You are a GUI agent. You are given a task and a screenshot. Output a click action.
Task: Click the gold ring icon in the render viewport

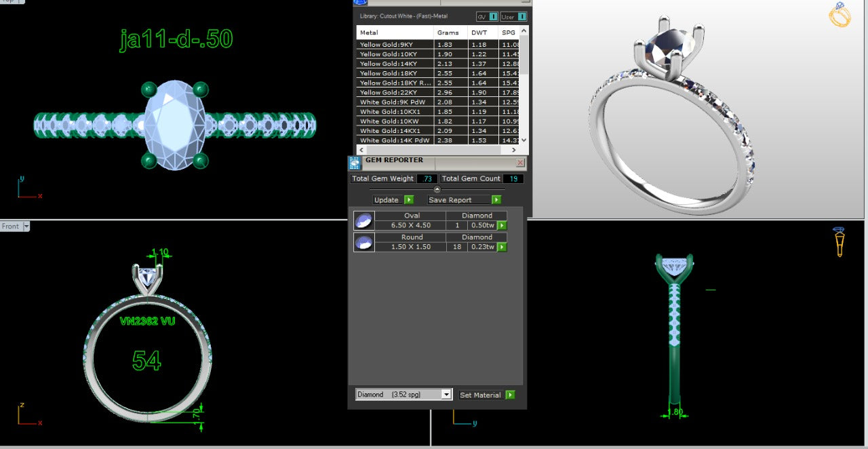(840, 15)
